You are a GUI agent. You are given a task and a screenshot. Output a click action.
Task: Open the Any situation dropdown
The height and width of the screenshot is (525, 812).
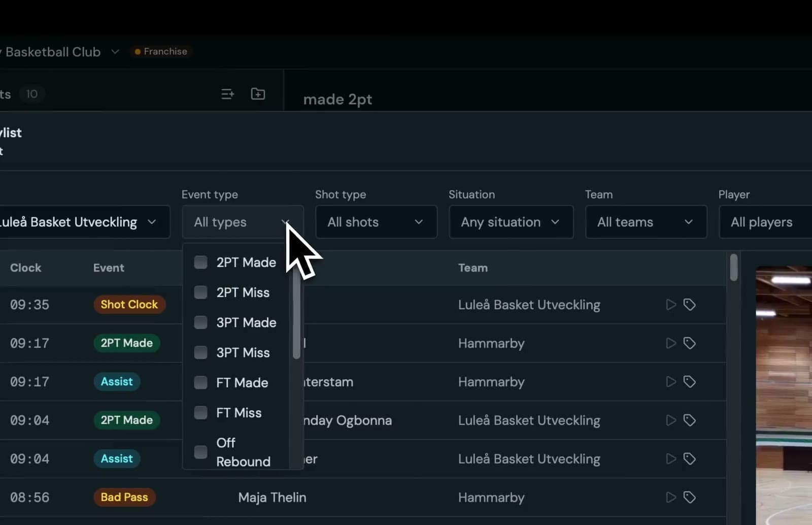tap(511, 222)
